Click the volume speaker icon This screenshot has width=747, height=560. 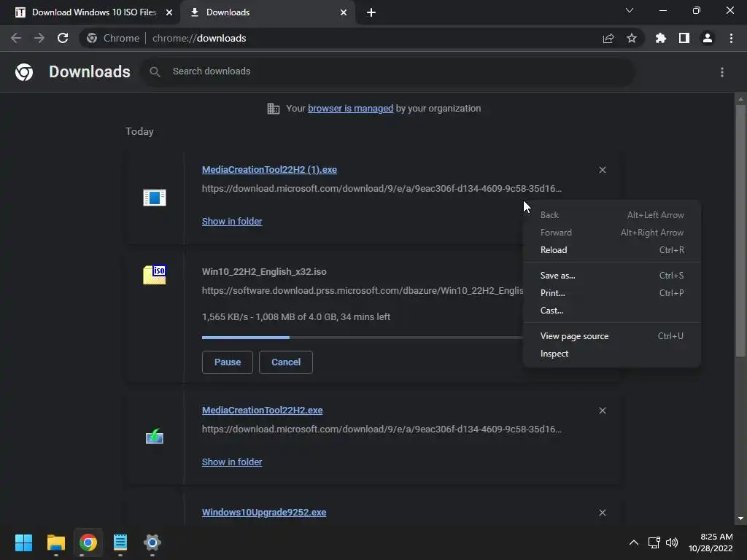(672, 542)
